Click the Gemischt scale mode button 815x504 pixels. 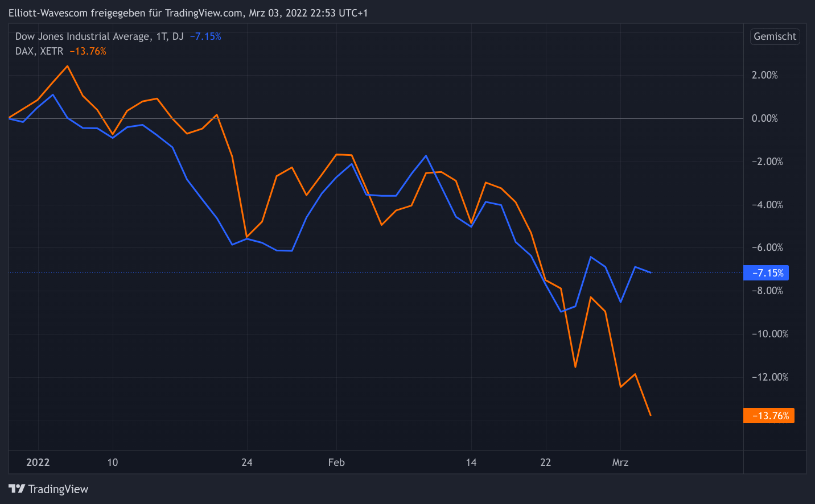point(775,36)
